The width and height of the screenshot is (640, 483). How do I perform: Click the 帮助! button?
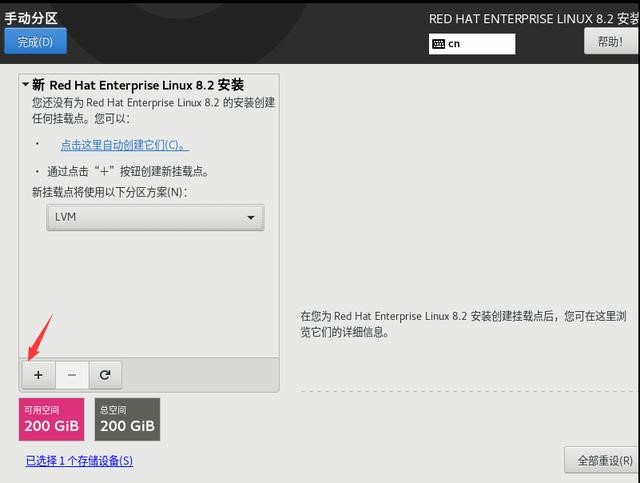(611, 41)
